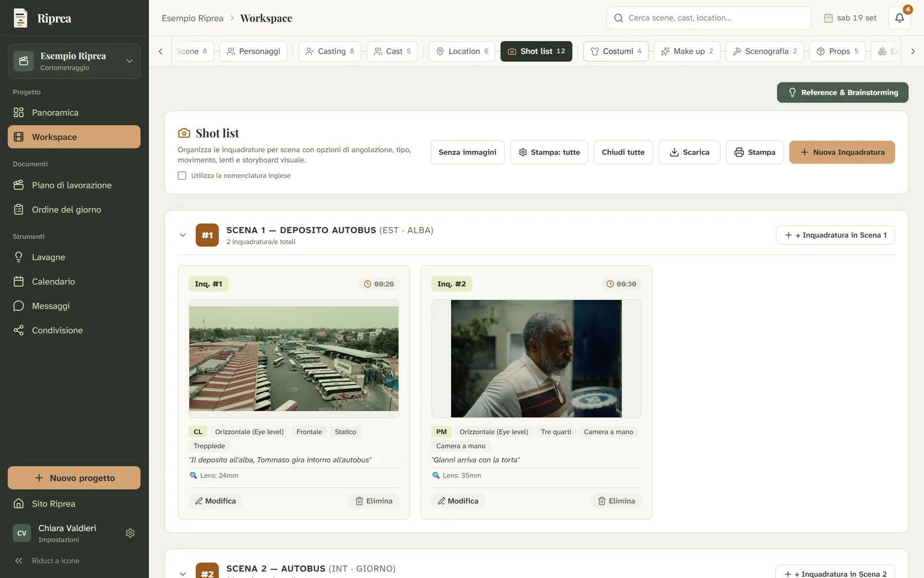Open user settings gear next to Chiara Valdieri
The height and width of the screenshot is (578, 924).
tap(131, 533)
